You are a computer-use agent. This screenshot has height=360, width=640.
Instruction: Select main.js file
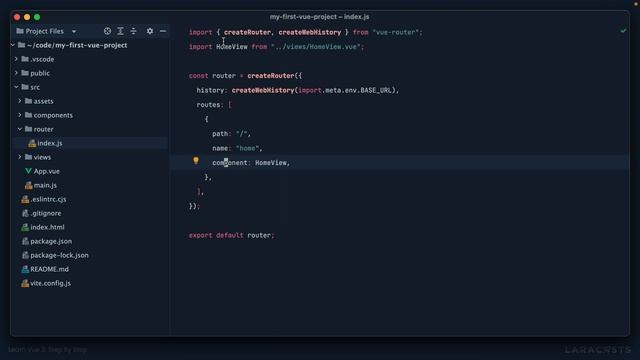click(x=45, y=185)
